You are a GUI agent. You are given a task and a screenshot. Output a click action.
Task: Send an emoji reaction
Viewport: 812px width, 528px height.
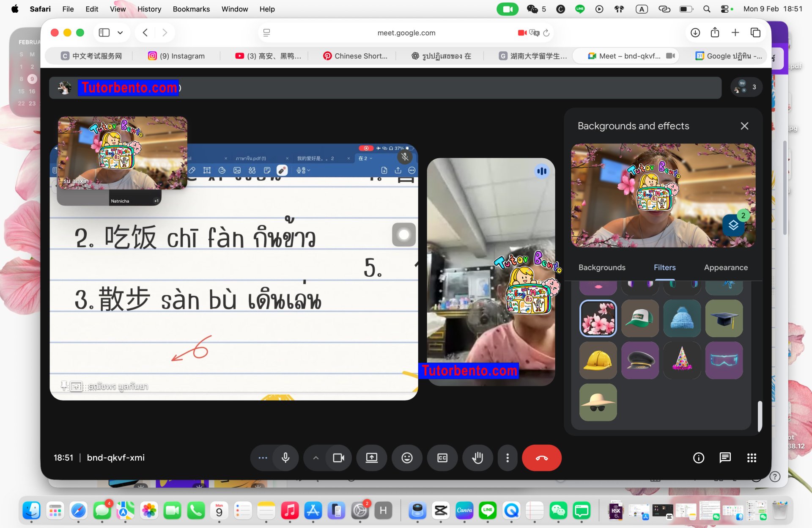pyautogui.click(x=407, y=458)
